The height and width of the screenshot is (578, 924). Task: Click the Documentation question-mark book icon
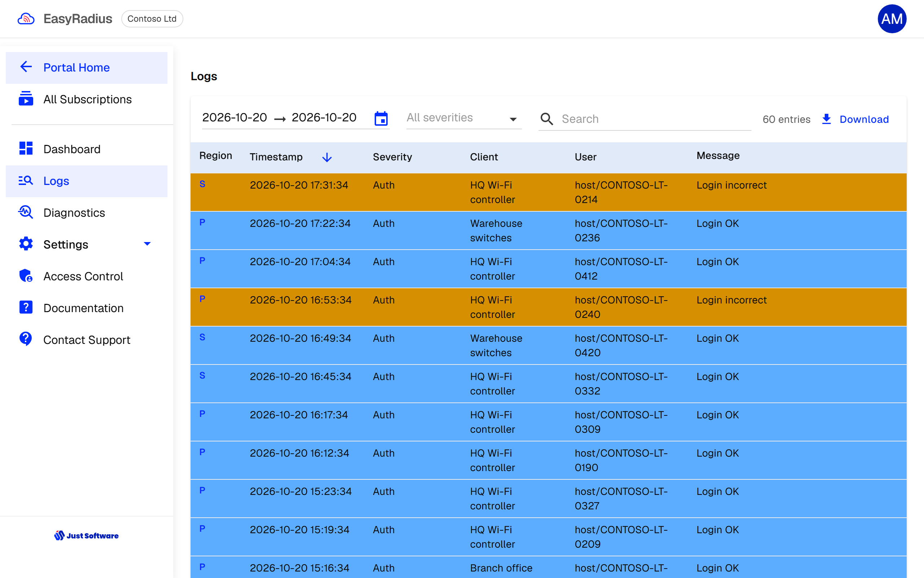pyautogui.click(x=26, y=307)
